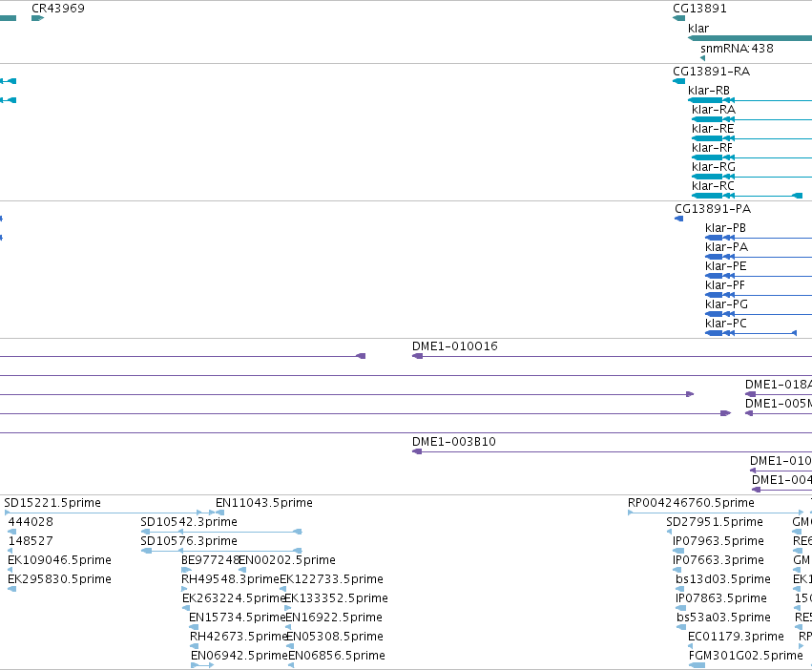Click the CG13891 gene label
Image resolution: width=812 pixels, height=670 pixels.
point(699,9)
